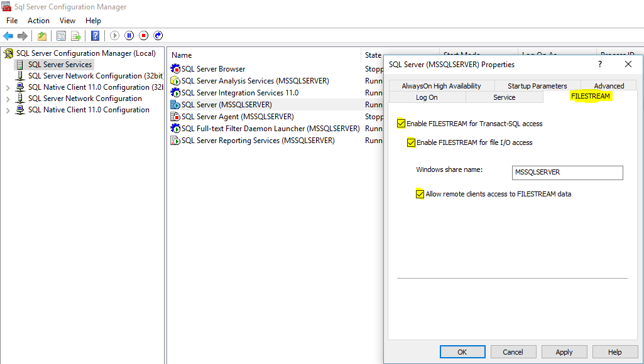
Task: Toggle Enable FILESTREAM for Transact-SQL access
Action: coord(401,124)
